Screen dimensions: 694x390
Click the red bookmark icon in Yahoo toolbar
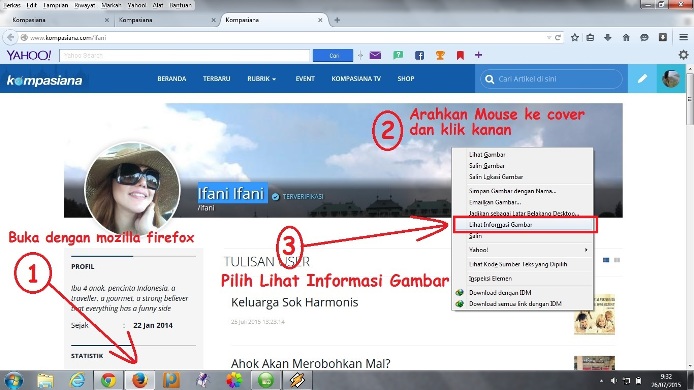[x=460, y=55]
